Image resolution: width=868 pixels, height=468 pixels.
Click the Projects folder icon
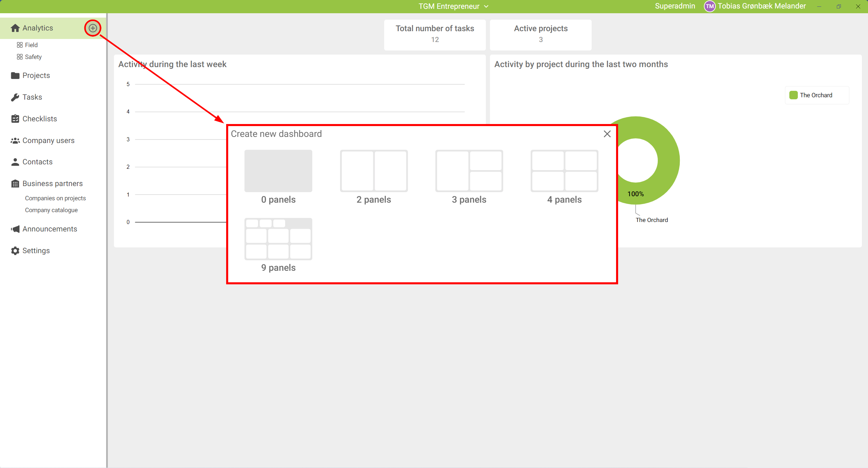(15, 76)
